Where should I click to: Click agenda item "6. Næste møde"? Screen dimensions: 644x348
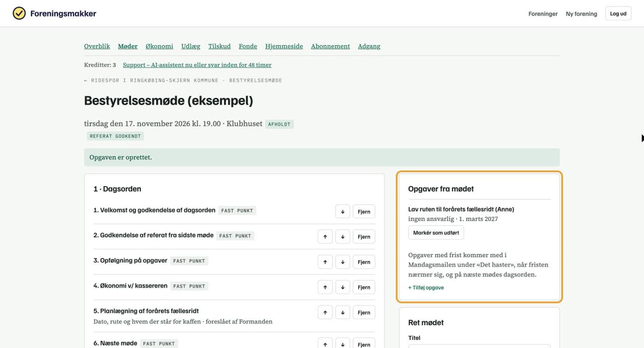click(115, 343)
